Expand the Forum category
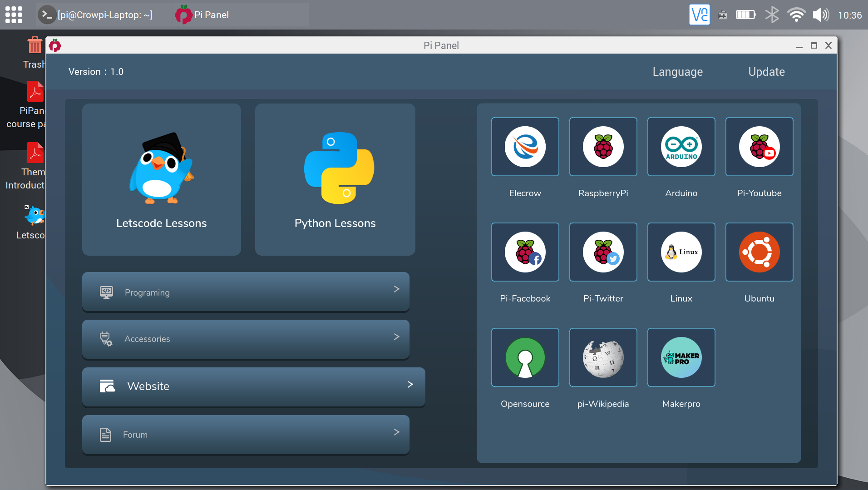Viewport: 868px width, 490px height. (x=246, y=435)
